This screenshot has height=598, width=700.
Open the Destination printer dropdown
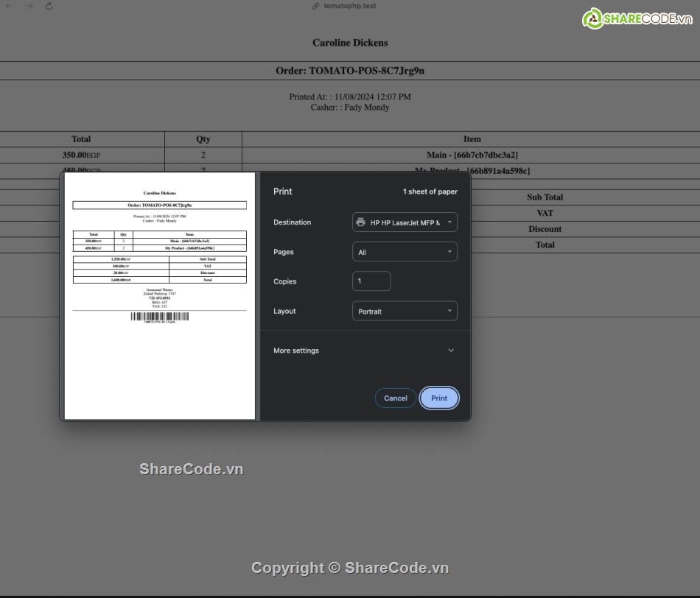point(405,222)
